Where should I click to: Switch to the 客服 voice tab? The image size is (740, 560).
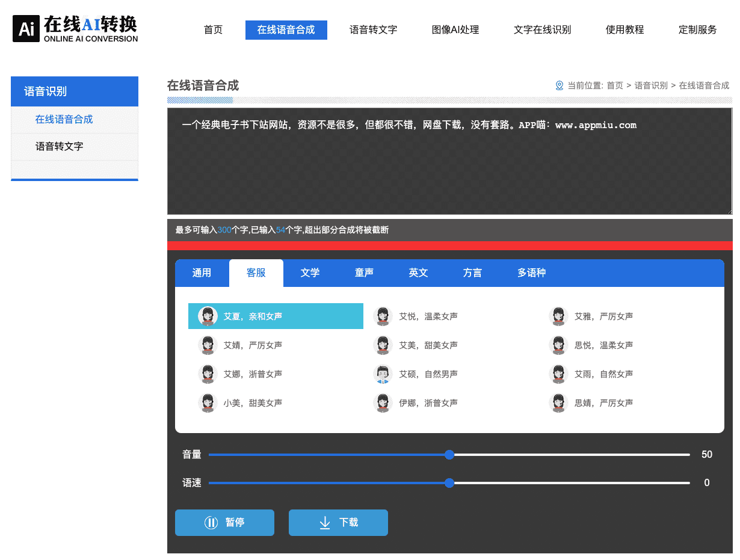coord(256,273)
